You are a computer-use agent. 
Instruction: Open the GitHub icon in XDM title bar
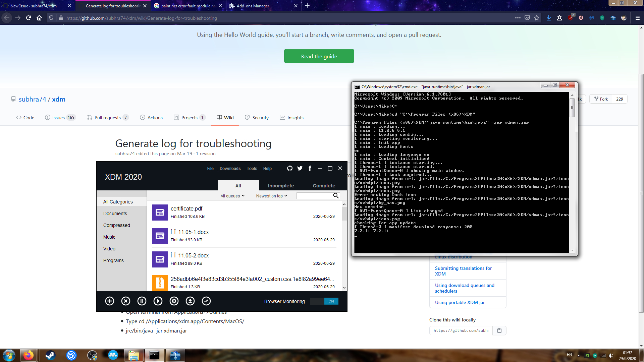(x=290, y=168)
